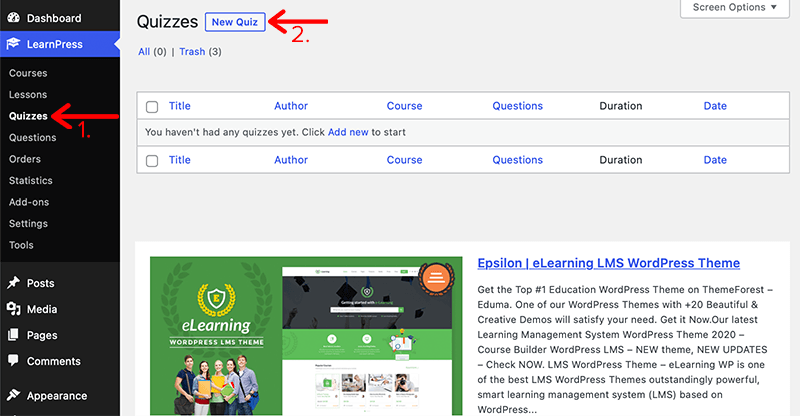Click the Media icon in sidebar
Image resolution: width=800 pixels, height=416 pixels.
(x=14, y=309)
